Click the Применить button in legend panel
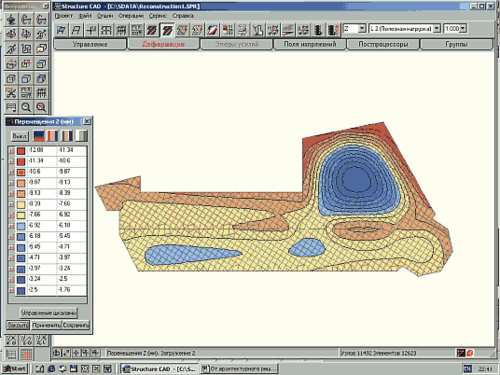The image size is (500, 375). (x=47, y=325)
